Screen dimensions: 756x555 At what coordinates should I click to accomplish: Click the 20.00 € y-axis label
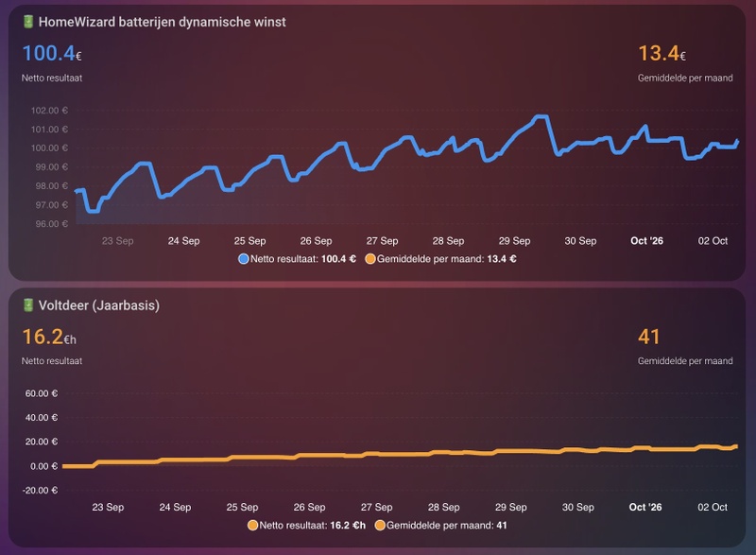coord(42,442)
